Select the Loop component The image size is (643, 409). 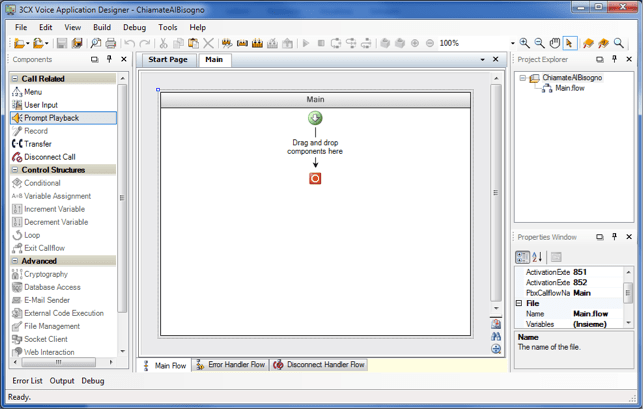coord(26,235)
